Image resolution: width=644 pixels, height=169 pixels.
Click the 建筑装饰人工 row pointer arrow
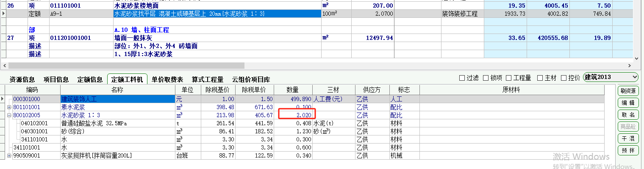click(3, 99)
